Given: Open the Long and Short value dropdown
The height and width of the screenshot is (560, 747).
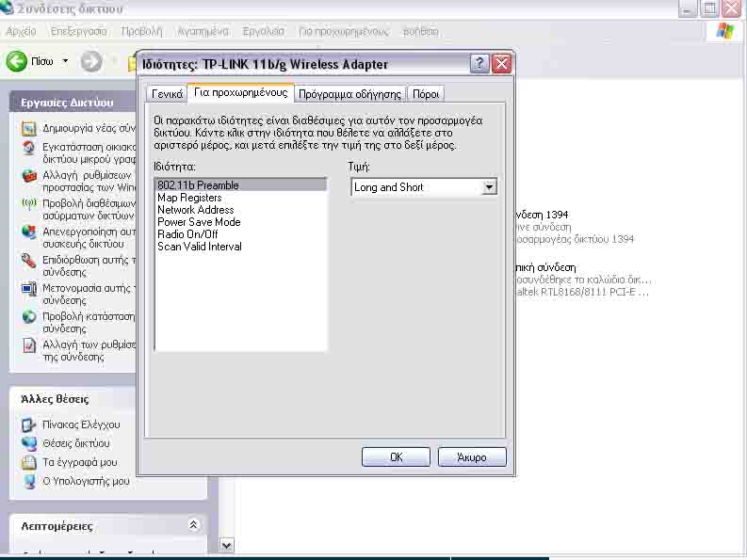Looking at the screenshot, I should click(489, 187).
